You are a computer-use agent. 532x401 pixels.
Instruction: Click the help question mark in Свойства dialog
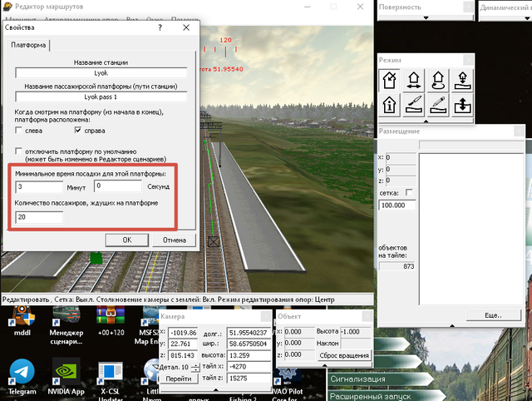click(160, 27)
